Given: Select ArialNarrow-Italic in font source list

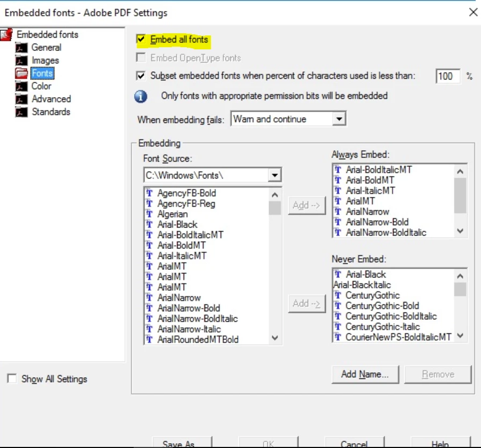Looking at the screenshot, I should (x=189, y=329).
